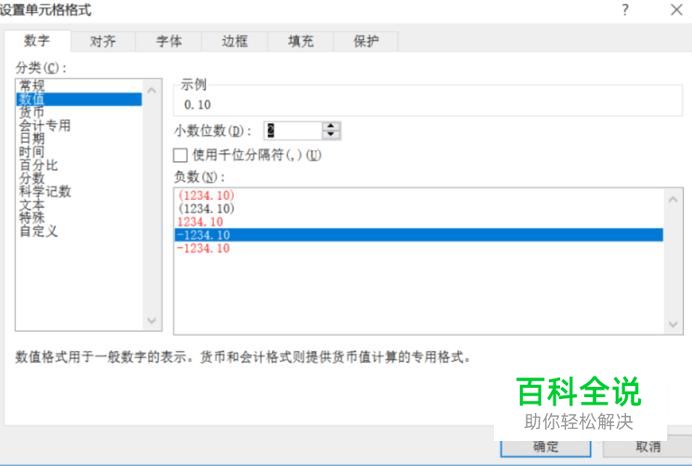Select 数值 category
Viewport: 692px width, 466px height.
coord(79,99)
